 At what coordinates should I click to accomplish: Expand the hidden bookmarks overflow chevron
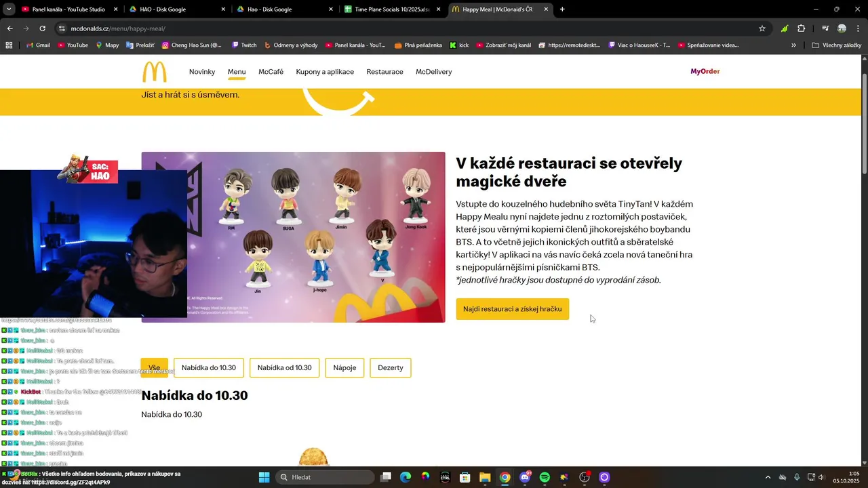pyautogui.click(x=793, y=45)
